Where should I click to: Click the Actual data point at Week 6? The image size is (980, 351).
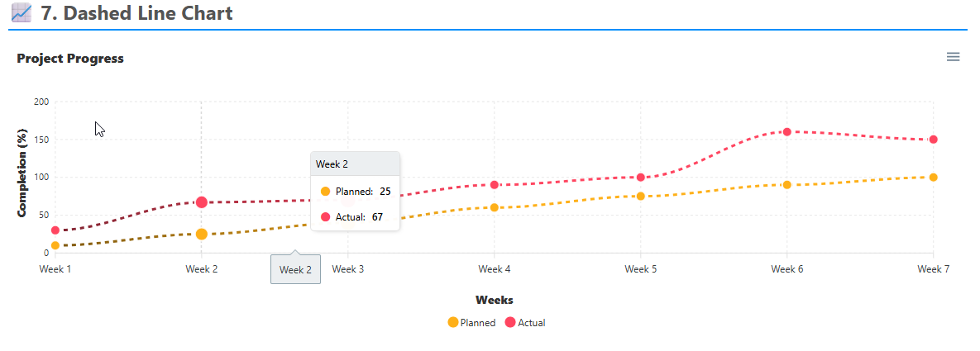(x=786, y=132)
